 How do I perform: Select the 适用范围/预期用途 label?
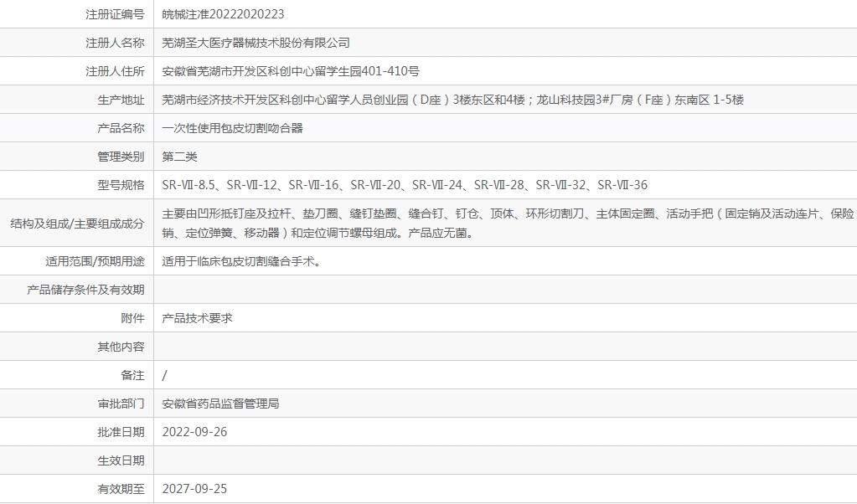coord(96,261)
